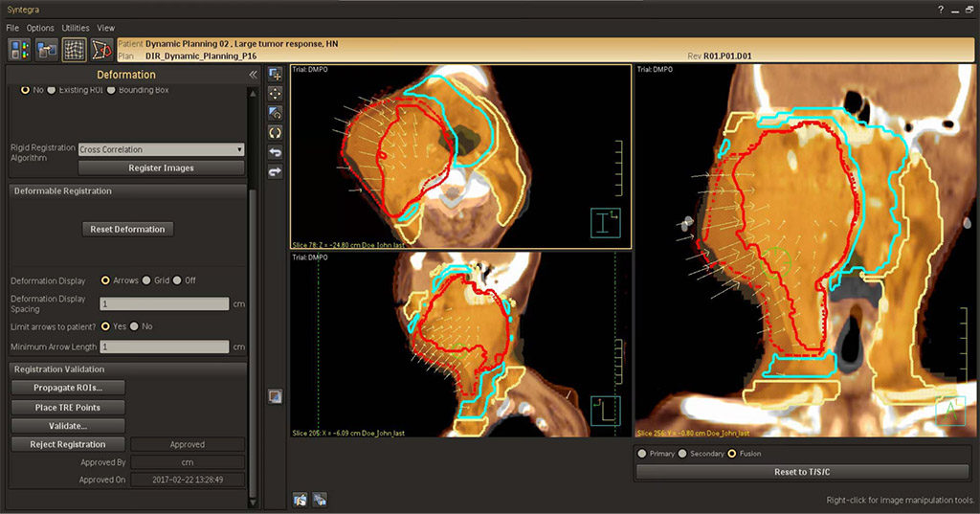Screen dimensions: 980x514
Task: Open the image fusion layout tool
Action: (19, 50)
